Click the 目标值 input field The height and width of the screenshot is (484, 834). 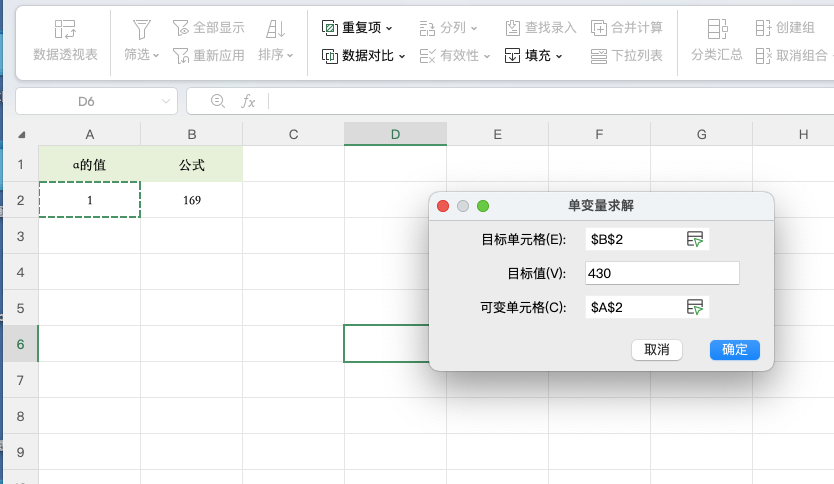662,273
